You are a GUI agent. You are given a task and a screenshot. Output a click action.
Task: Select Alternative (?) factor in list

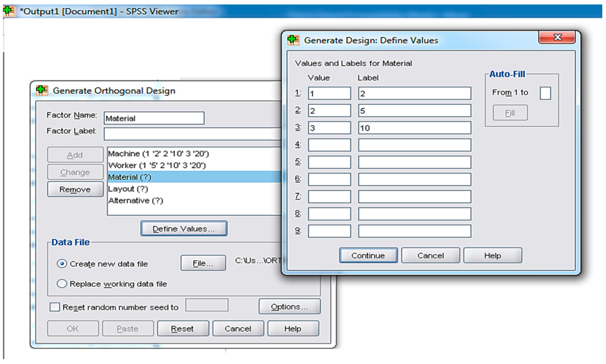click(x=136, y=200)
